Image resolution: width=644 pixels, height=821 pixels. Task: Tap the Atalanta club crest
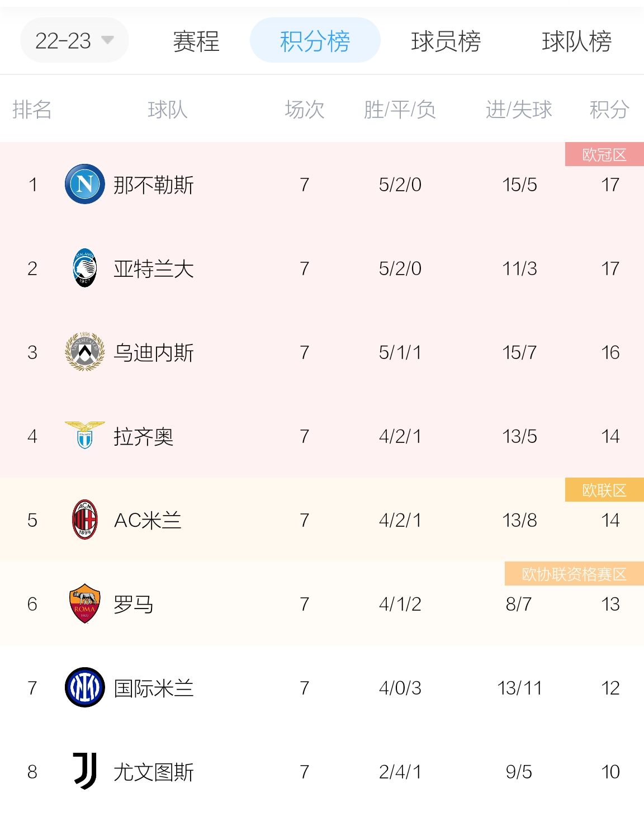point(85,268)
